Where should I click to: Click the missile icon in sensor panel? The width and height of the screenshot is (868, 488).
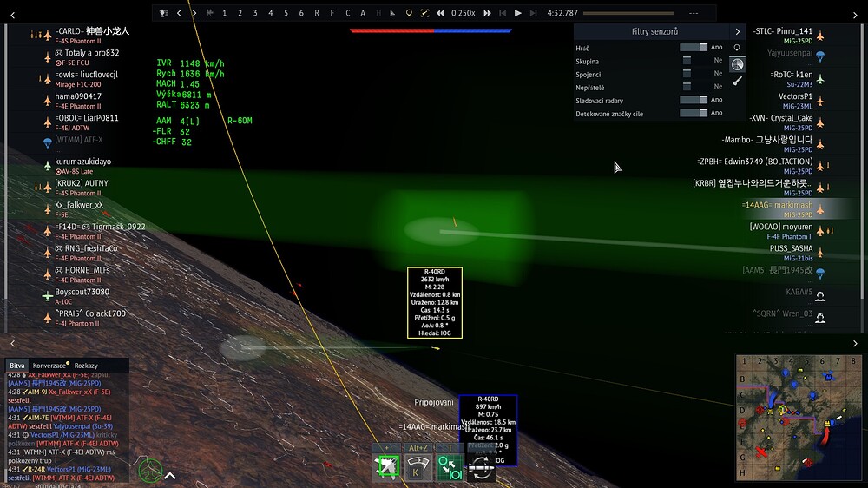pos(737,81)
